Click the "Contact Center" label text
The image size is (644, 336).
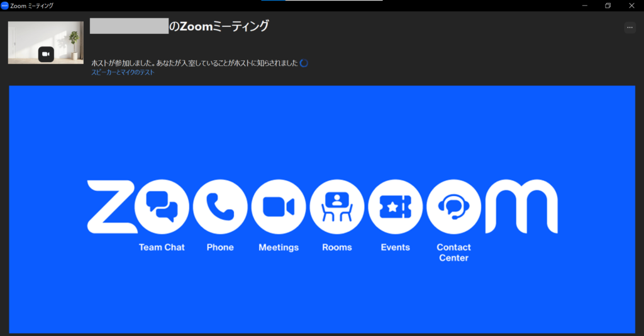pos(453,252)
